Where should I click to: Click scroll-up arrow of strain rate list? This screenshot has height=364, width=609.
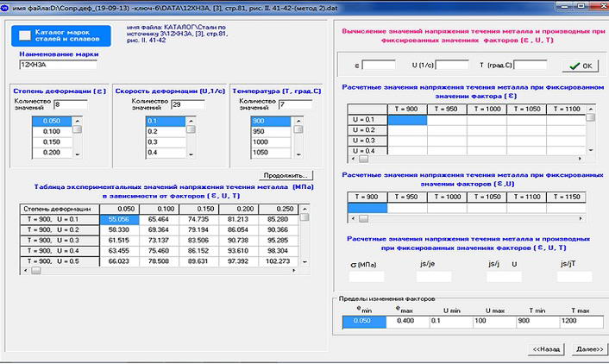click(191, 121)
